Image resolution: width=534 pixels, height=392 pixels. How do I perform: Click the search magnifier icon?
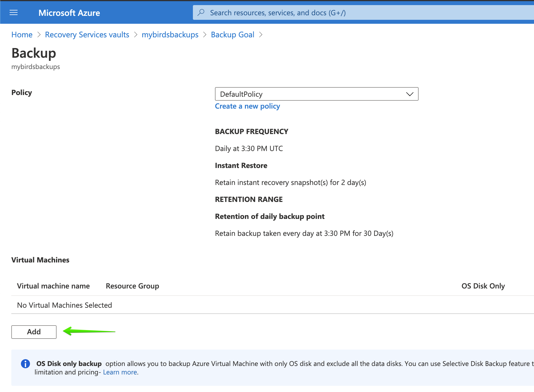pos(201,12)
